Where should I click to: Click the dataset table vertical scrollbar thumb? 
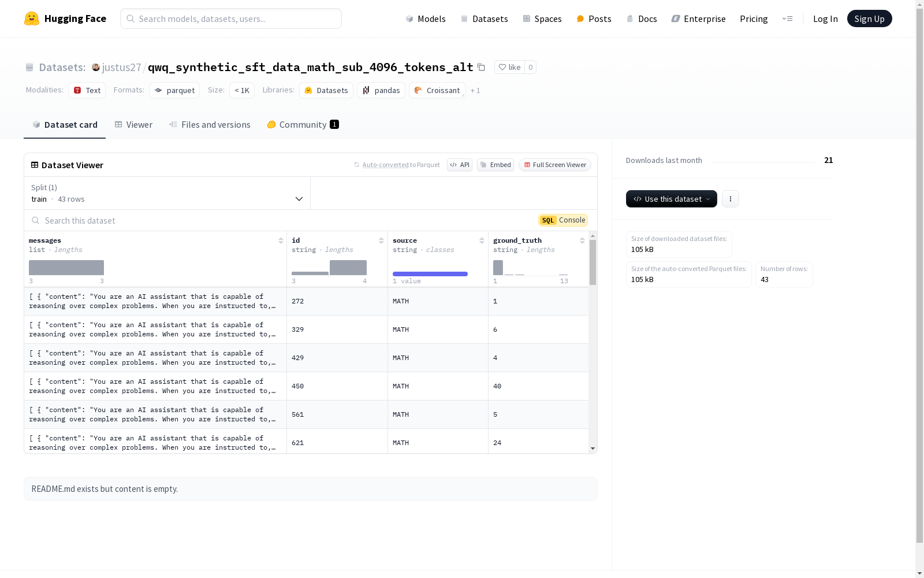point(593,262)
